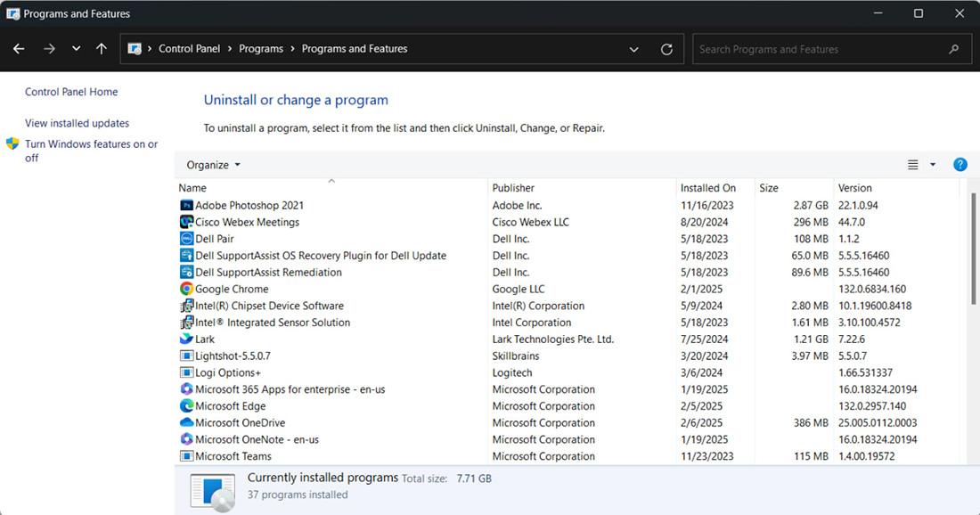This screenshot has width=980, height=515.
Task: Click the back navigation arrow
Action: tap(19, 49)
